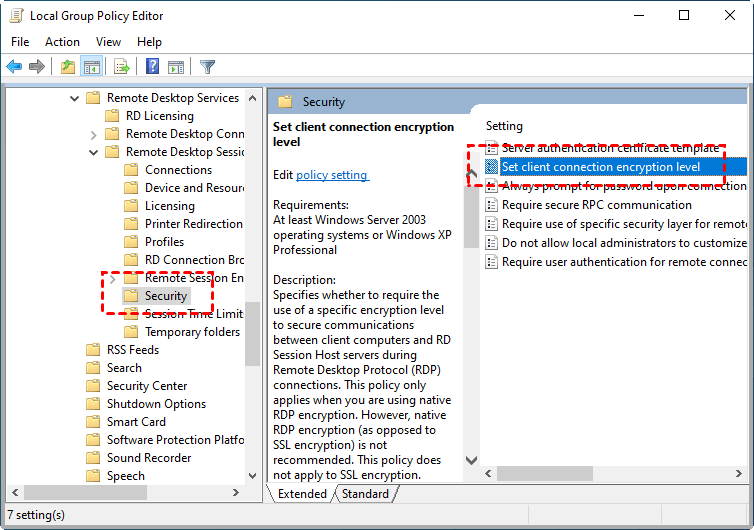Screen dimensions: 754x530
Task: Expand the Remote Session Environment node
Action: tap(112, 278)
